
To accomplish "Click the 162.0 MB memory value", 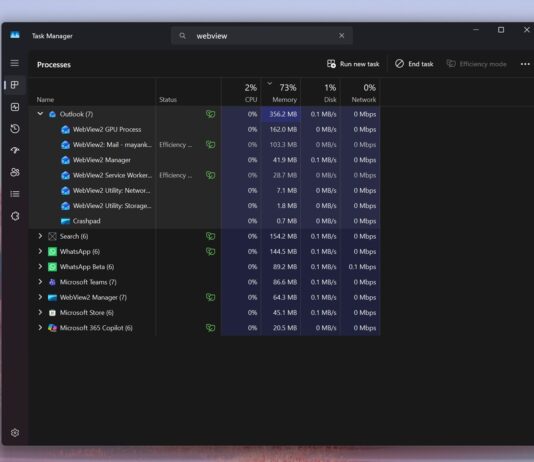I will click(x=283, y=129).
